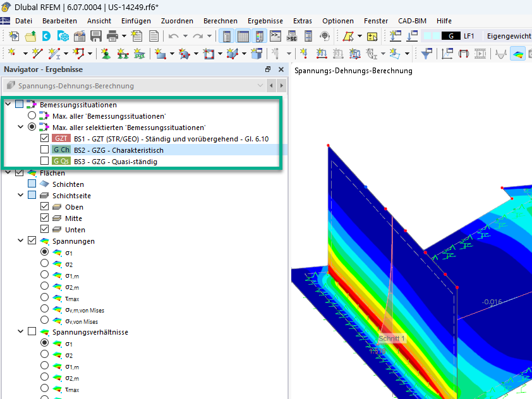Viewport: 532px width, 399px height.
Task: Click the LF1 load case selector
Action: 468,36
